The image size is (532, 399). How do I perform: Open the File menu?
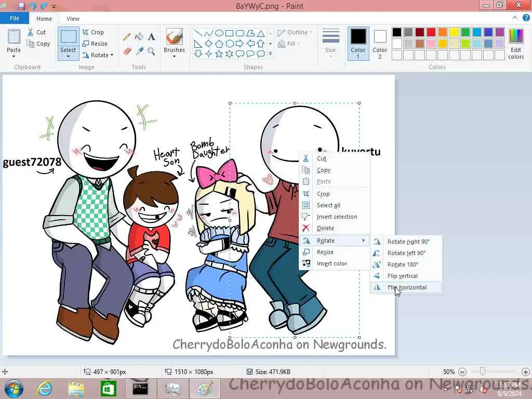15,18
